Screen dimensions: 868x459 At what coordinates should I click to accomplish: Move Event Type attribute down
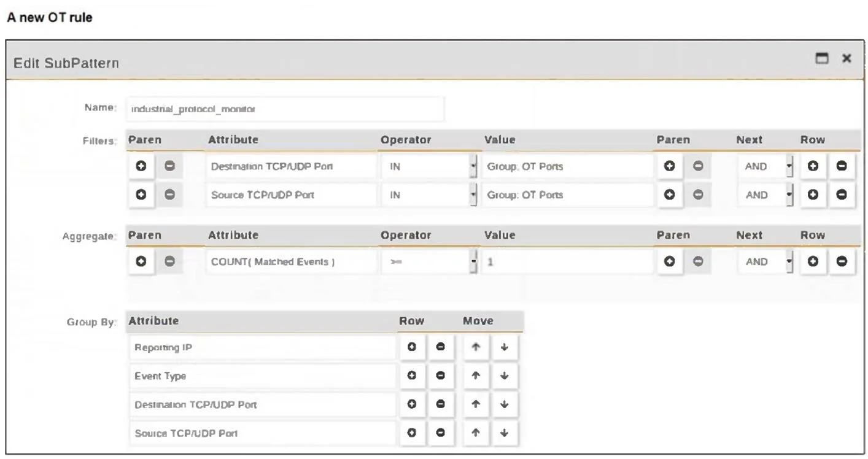[x=505, y=376]
